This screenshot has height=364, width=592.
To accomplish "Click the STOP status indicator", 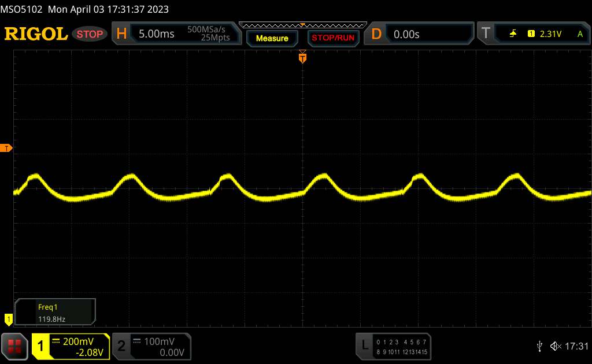I will [x=90, y=34].
